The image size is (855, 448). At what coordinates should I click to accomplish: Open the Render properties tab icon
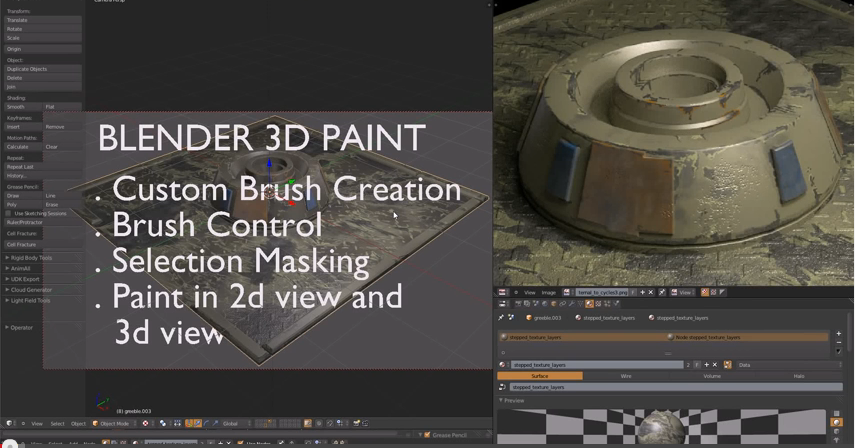518,304
